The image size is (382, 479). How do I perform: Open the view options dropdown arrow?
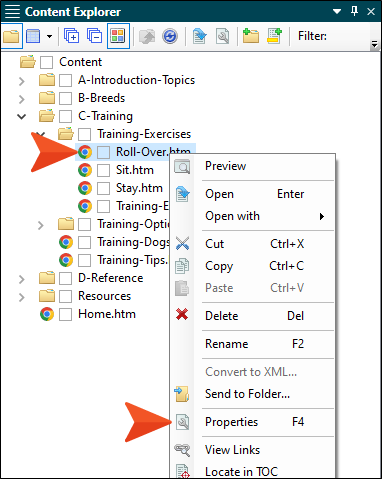(50, 36)
